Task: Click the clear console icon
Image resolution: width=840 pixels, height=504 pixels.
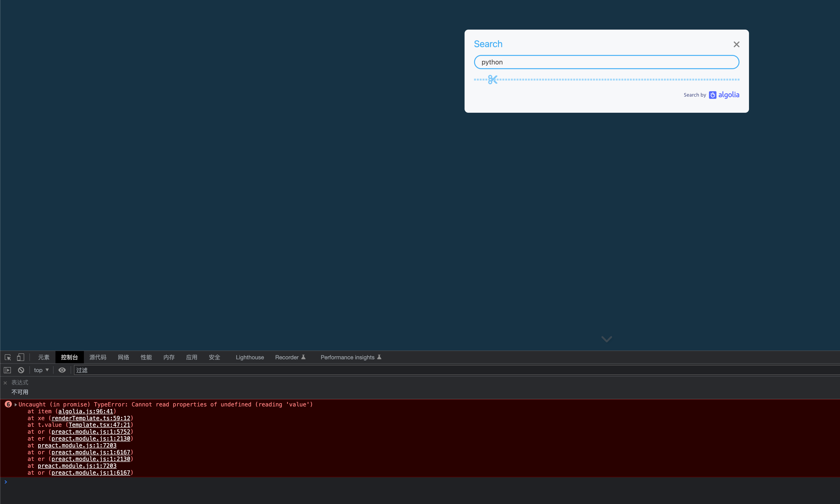Action: pos(21,370)
